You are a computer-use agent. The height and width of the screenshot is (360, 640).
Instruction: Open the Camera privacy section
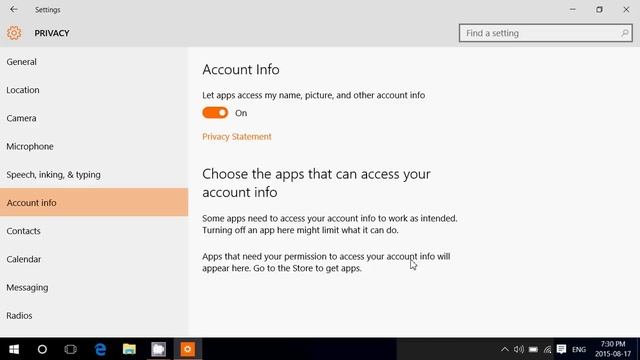[94, 118]
